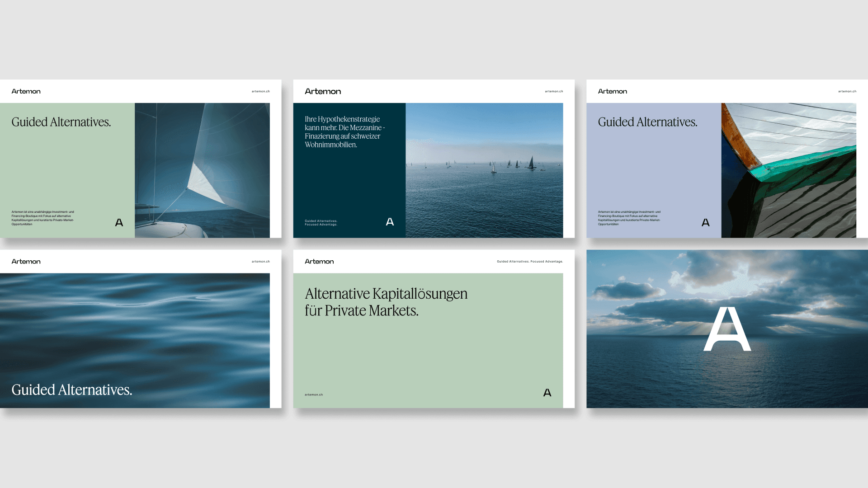Open artemon.ch link at top of sail slide
The height and width of the screenshot is (488, 868).
260,91
